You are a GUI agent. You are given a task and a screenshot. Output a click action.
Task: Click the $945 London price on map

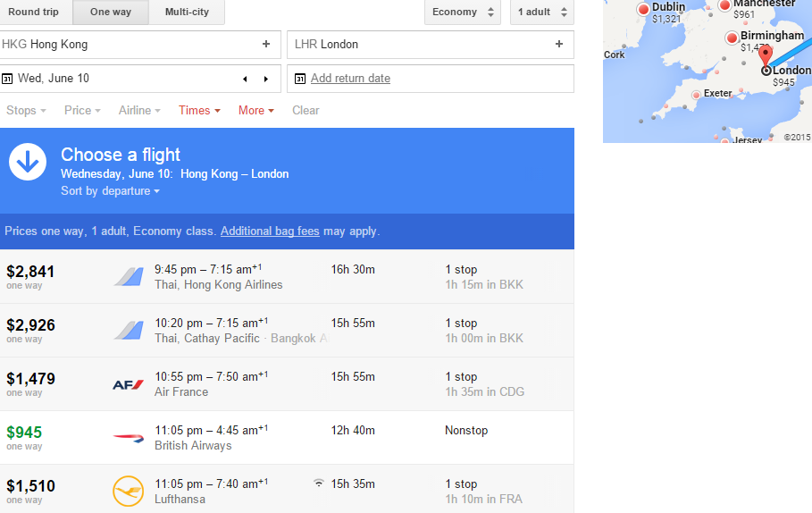point(783,82)
